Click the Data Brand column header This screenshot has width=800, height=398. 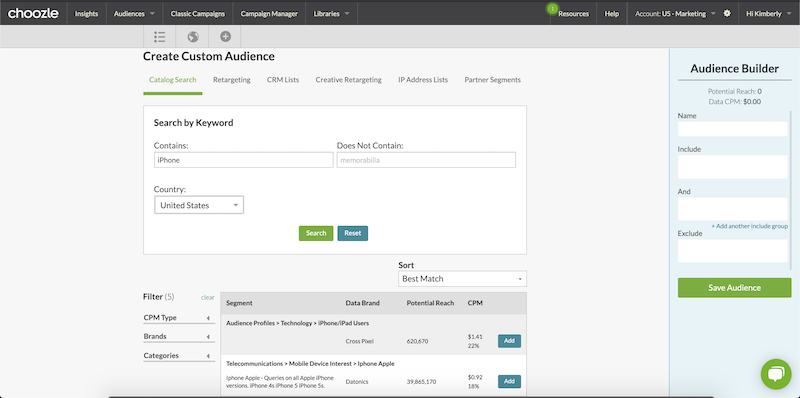tap(362, 303)
